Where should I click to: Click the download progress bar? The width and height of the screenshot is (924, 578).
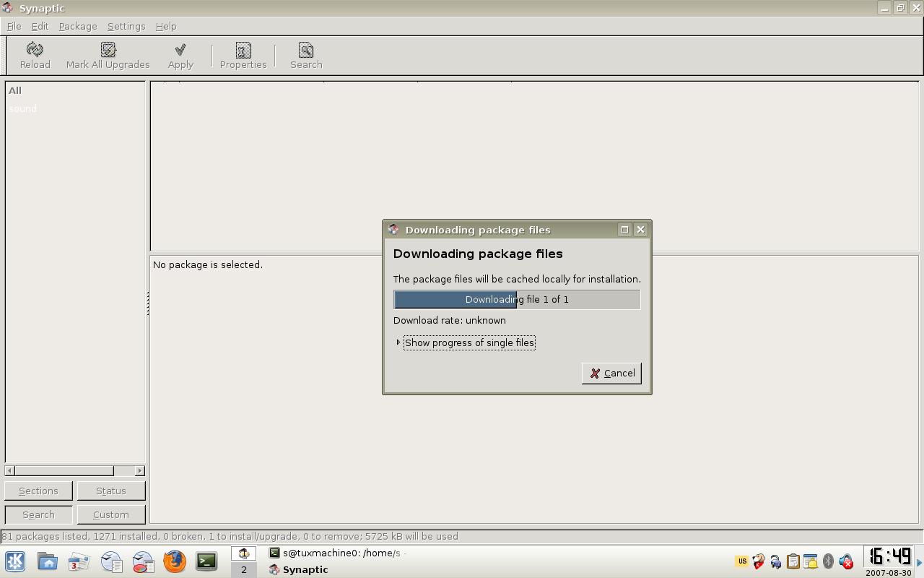(x=517, y=299)
